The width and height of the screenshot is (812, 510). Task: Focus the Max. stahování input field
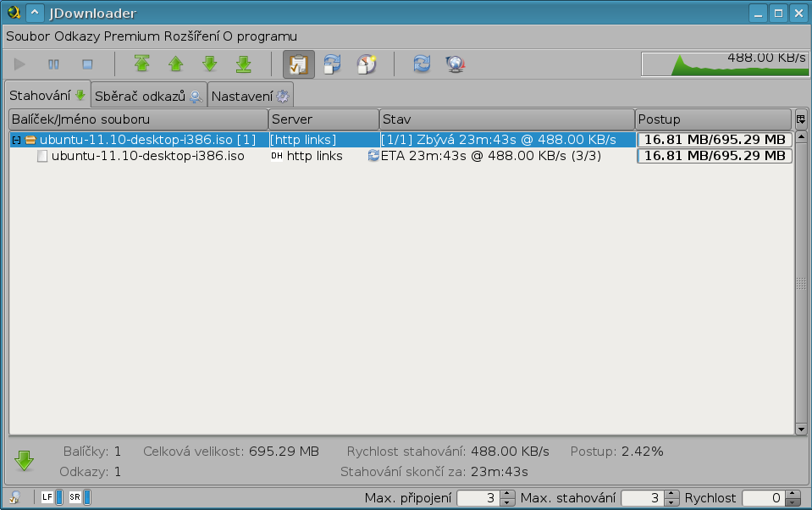[643, 498]
